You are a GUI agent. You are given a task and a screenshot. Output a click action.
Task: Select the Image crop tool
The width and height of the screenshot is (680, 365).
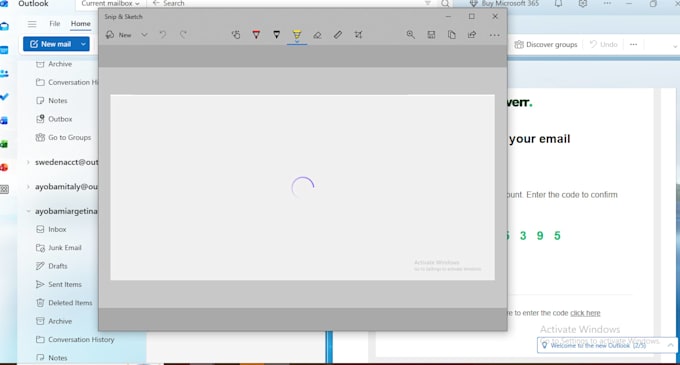click(358, 35)
